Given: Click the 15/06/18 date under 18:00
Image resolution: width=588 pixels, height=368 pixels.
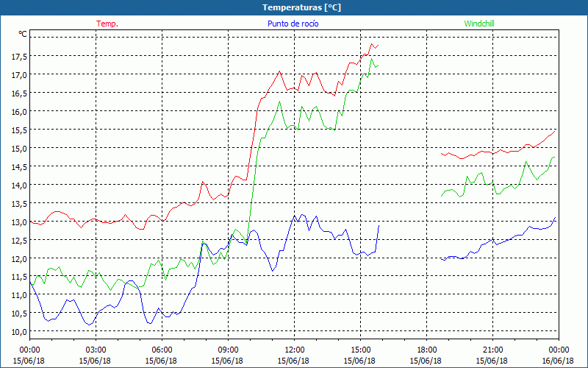Looking at the screenshot, I should click(x=426, y=361).
